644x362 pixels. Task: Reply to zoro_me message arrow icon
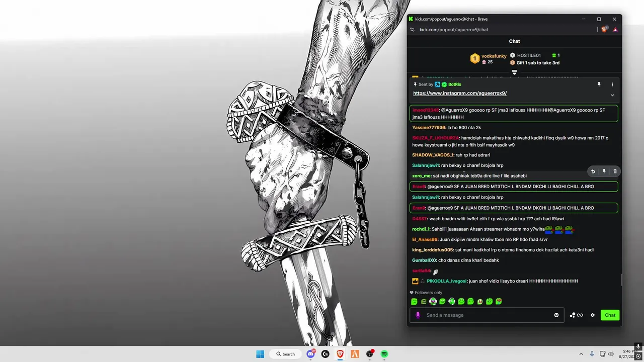pyautogui.click(x=593, y=171)
